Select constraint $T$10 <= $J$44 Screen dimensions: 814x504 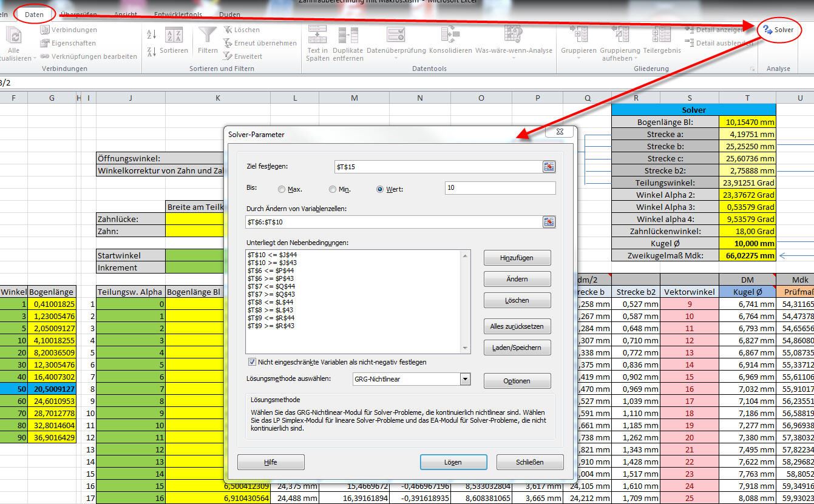click(271, 255)
